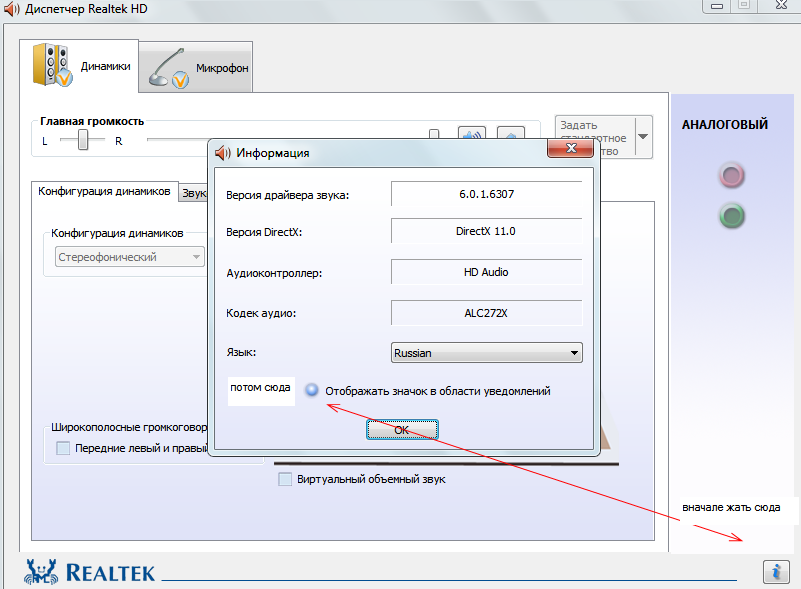Click the АНАЛОГОВЫЙ heading in side panel
The image size is (801, 589).
point(725,124)
